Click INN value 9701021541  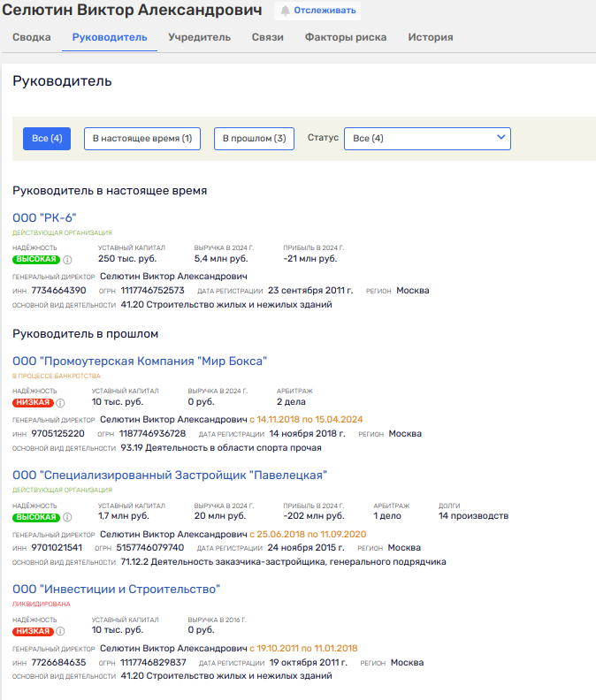[x=57, y=548]
